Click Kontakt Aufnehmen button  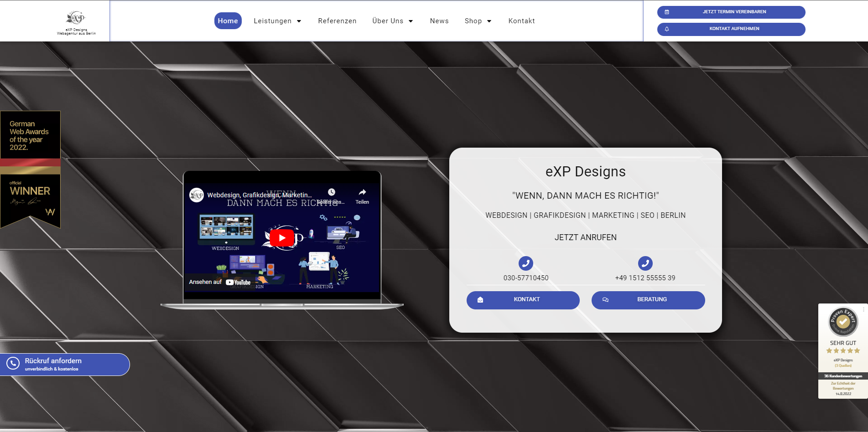point(731,29)
